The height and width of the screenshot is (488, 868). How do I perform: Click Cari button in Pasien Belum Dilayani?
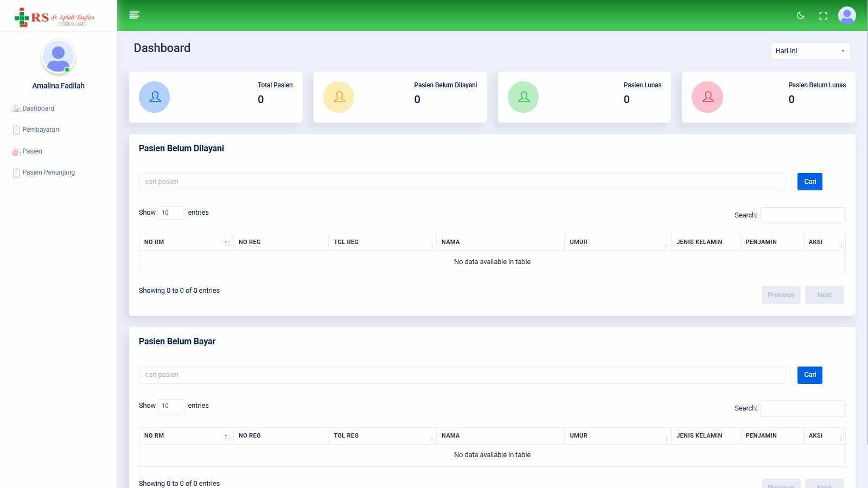pos(810,182)
